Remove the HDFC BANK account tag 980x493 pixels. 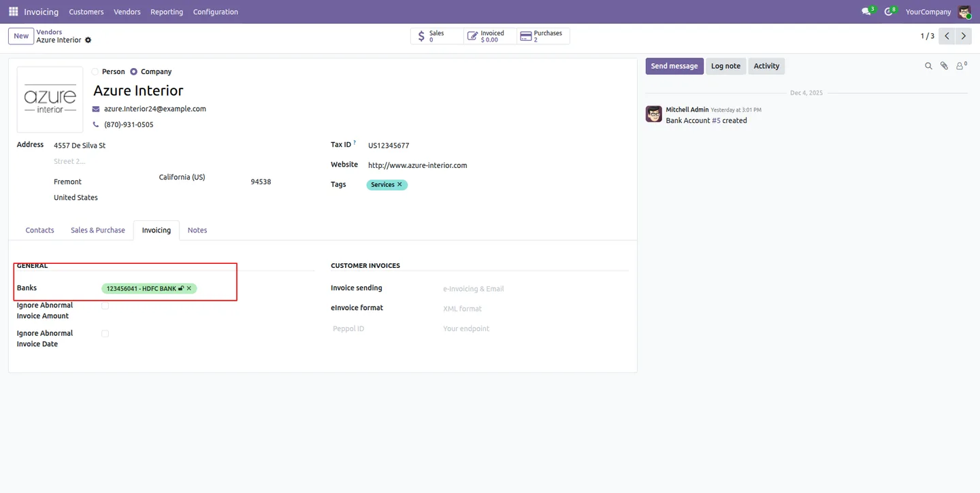pyautogui.click(x=189, y=289)
